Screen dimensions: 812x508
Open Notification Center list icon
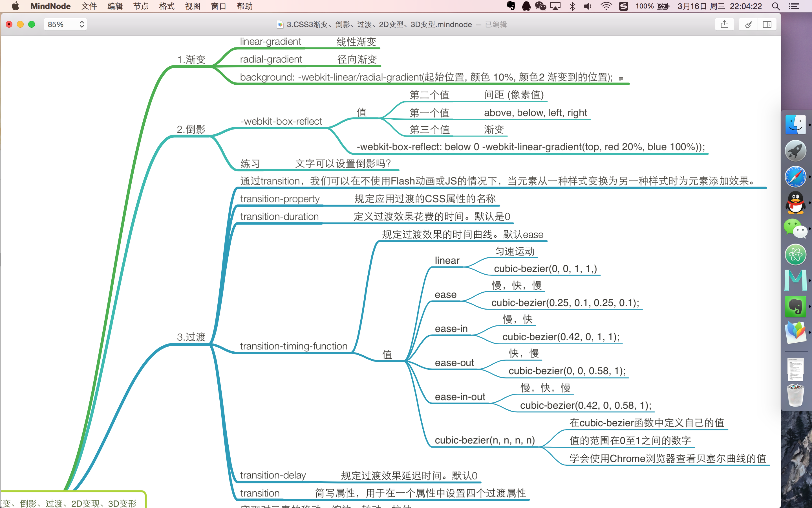(x=794, y=6)
